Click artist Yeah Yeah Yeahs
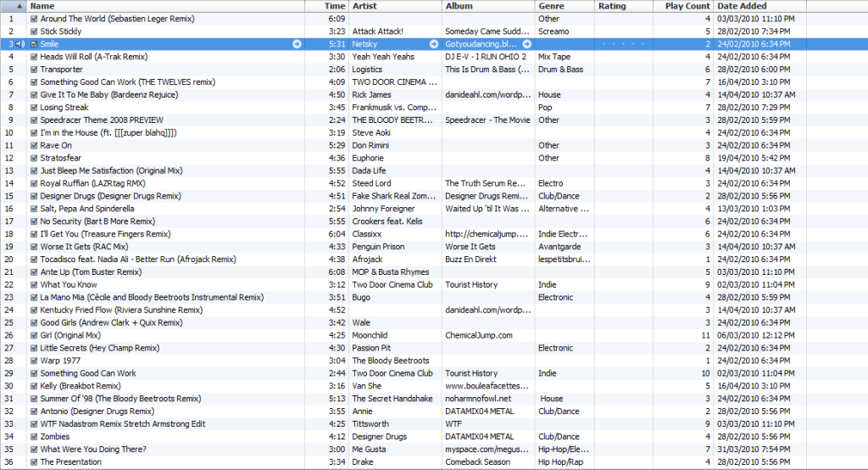This screenshot has height=470, width=868. coord(383,57)
